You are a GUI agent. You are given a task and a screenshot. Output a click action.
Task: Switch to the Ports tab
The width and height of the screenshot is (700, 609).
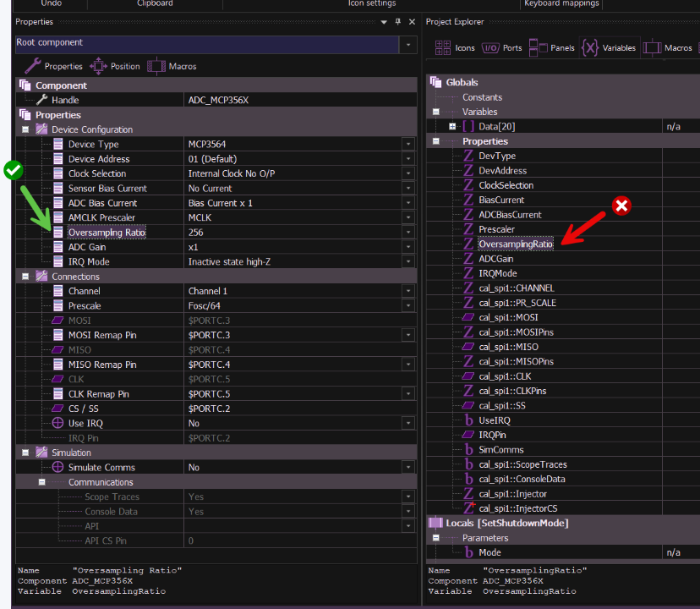502,48
